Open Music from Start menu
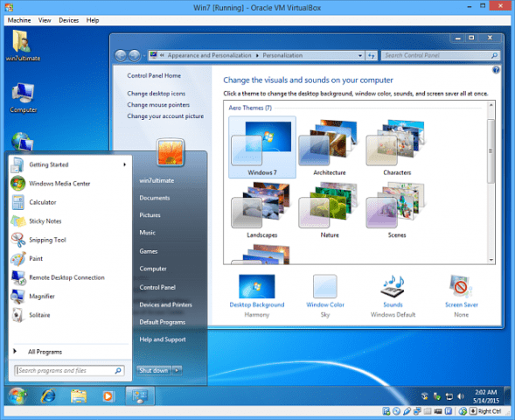This screenshot has height=420, width=515. [147, 233]
